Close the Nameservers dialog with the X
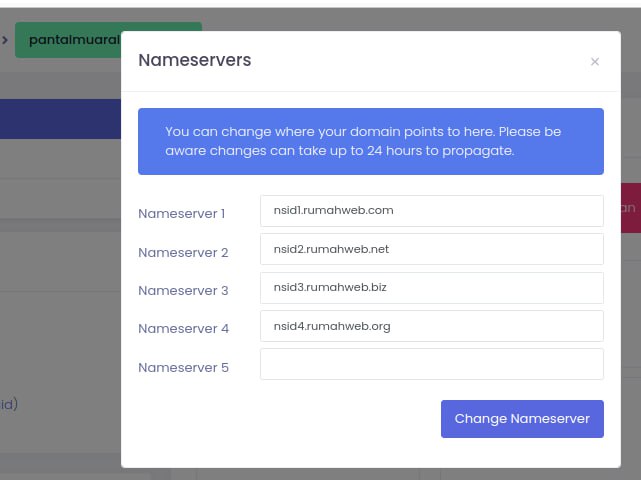Image resolution: width=641 pixels, height=480 pixels. tap(595, 62)
